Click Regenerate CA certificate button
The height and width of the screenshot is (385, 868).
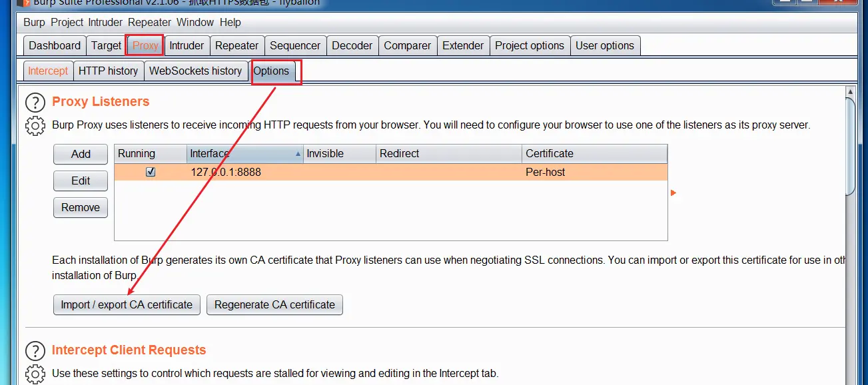click(x=274, y=304)
